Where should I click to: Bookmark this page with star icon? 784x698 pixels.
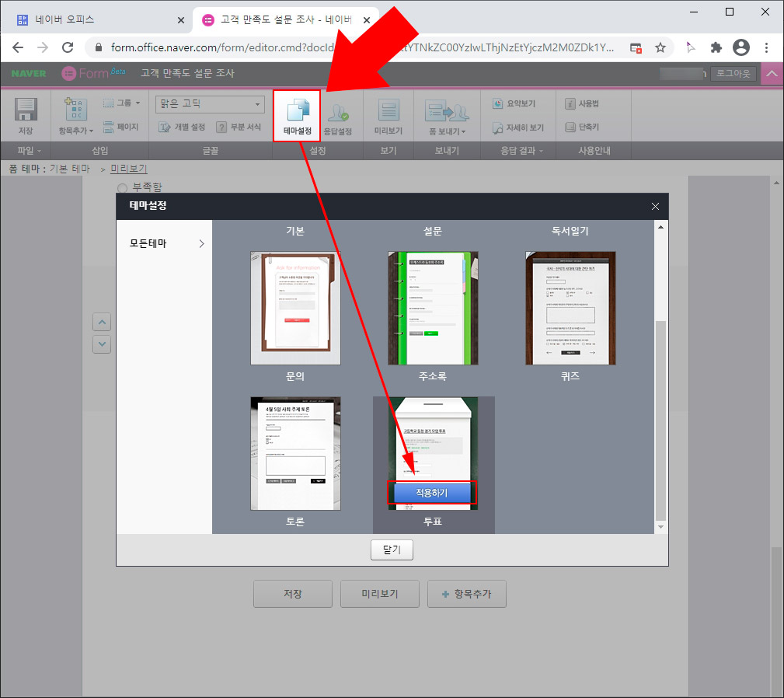[x=660, y=47]
